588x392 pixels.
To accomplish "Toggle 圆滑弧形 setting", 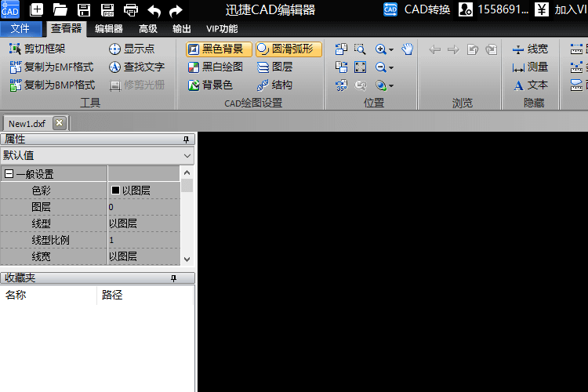I will 289,49.
